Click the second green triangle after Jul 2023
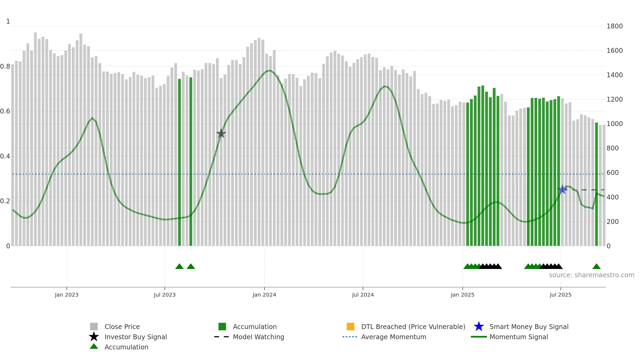644x362 pixels. 191,266
